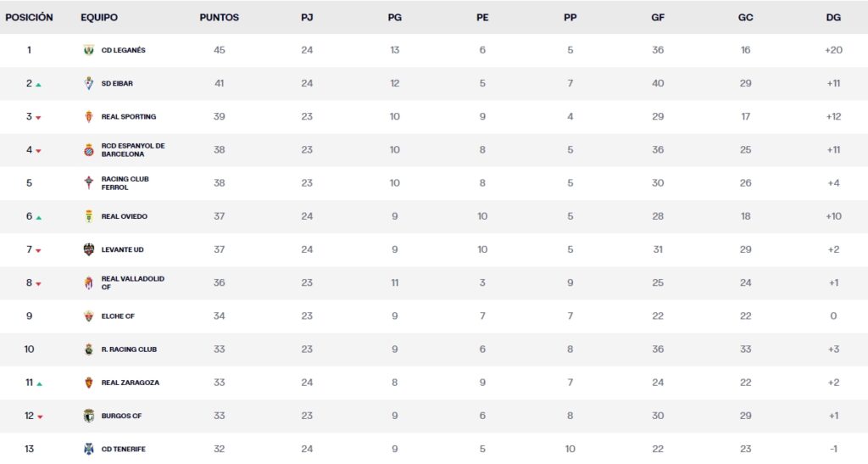Click the Real Valladolid CF crest
The width and height of the screenshot is (868, 464).
coord(88,282)
